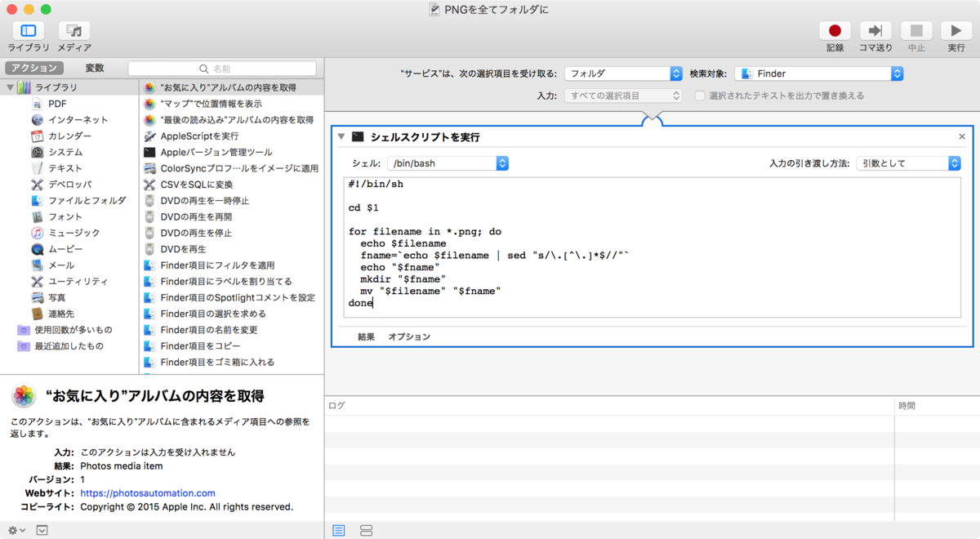Toggle the description pane hide button
This screenshot has height=539, width=980.
[42, 530]
